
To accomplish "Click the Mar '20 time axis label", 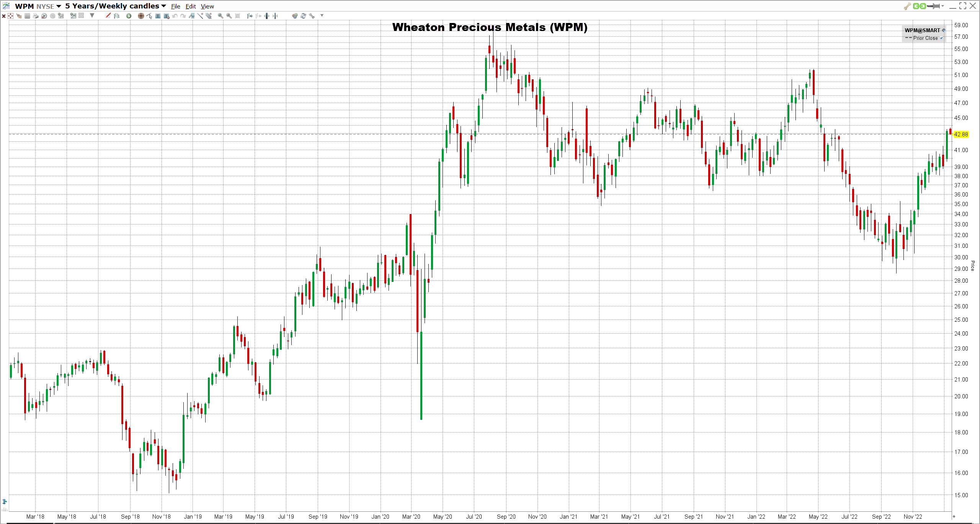I will click(x=411, y=517).
